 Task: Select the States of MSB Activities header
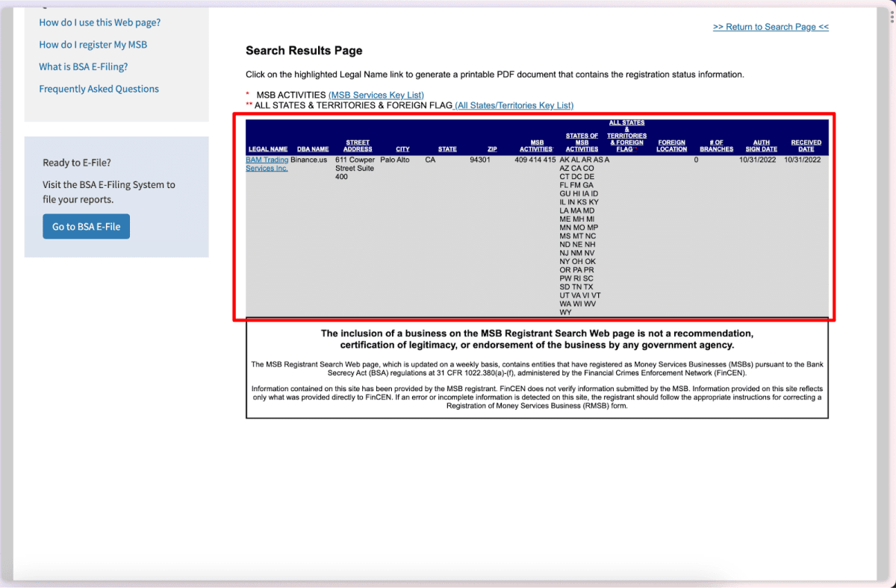coord(582,143)
